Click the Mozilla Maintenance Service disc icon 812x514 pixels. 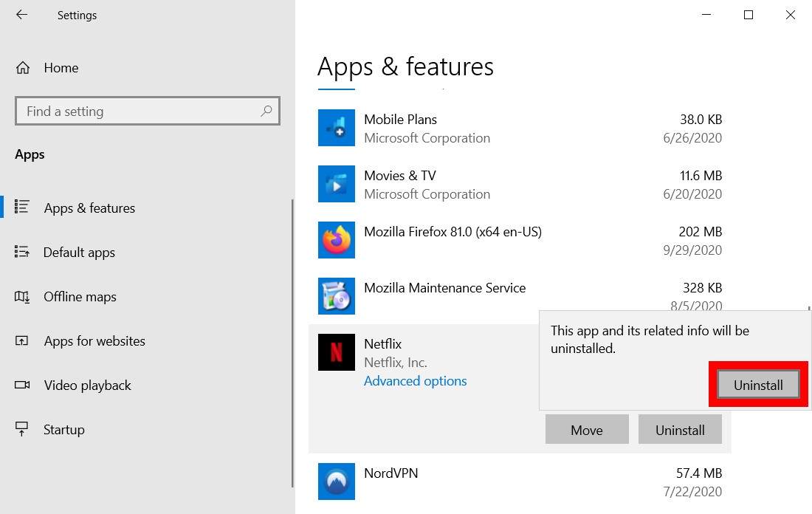[x=337, y=296]
